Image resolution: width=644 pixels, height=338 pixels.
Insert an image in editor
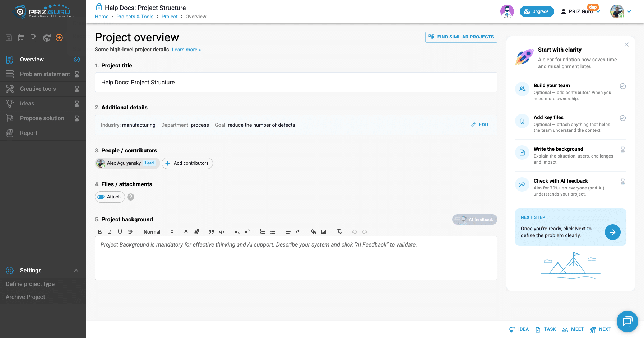pyautogui.click(x=324, y=232)
